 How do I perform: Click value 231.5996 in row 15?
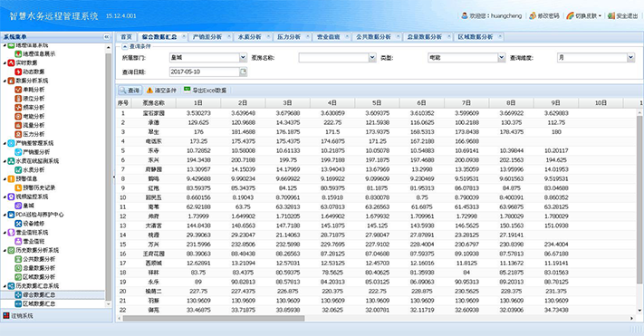198,245
